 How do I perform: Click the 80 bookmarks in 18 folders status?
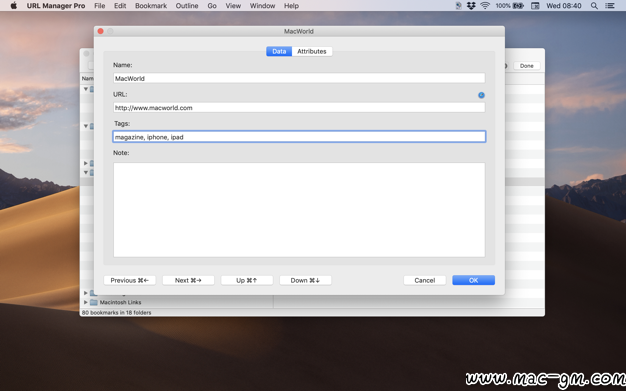tap(117, 313)
